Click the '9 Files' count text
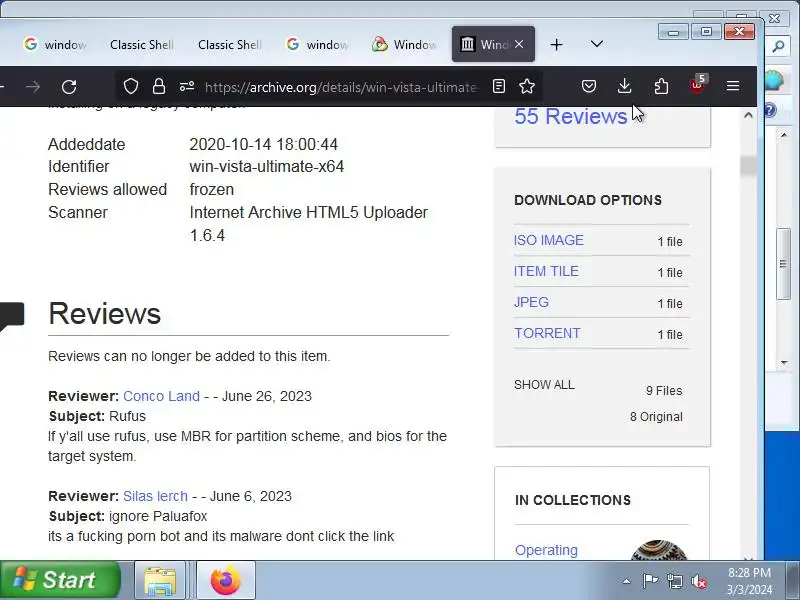800x600 pixels. [664, 391]
